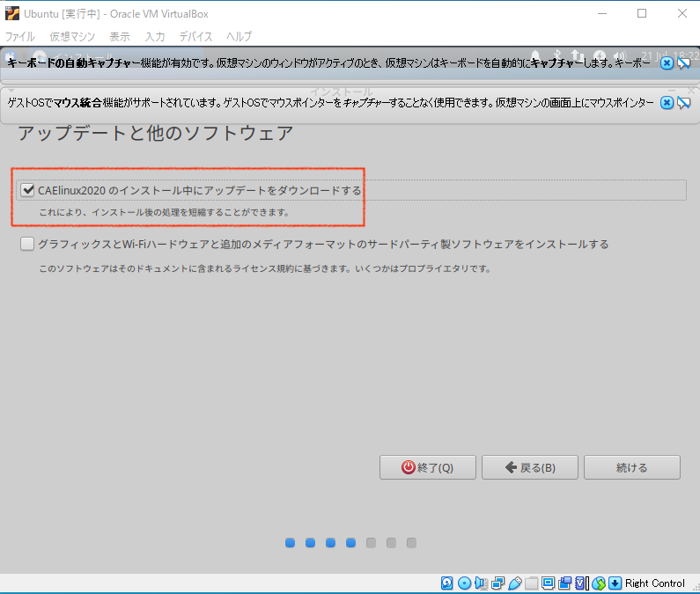Suppress the keyboard capture message permanently

click(683, 63)
